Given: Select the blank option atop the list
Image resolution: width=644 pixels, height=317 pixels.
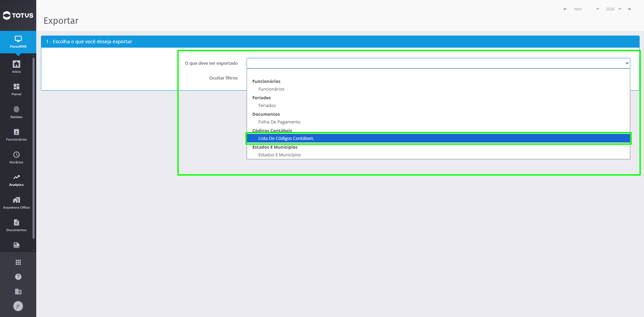Looking at the screenshot, I should [438, 73].
